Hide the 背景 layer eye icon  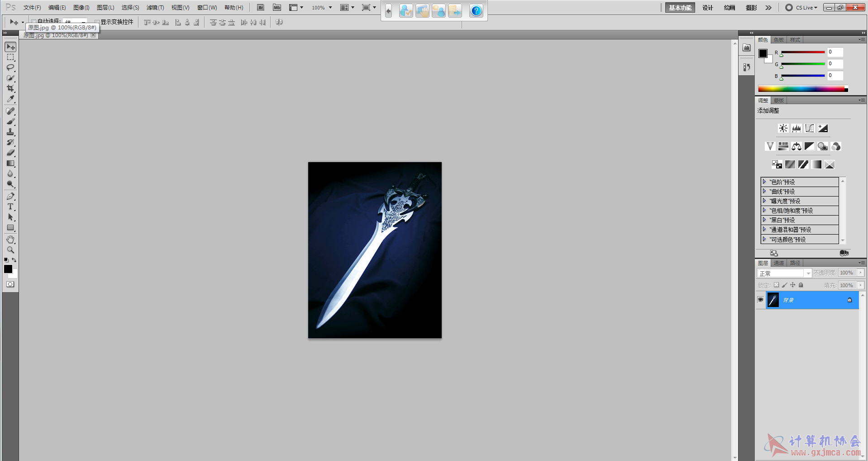[760, 300]
